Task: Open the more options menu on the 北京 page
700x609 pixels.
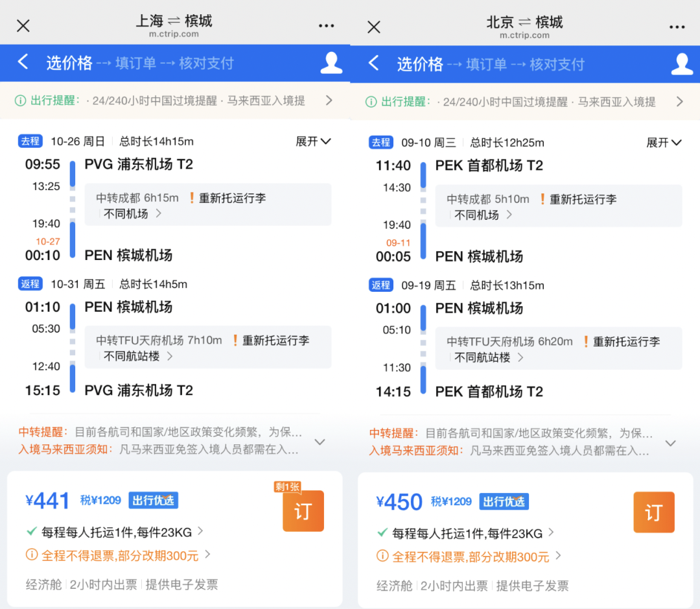Action: [677, 26]
